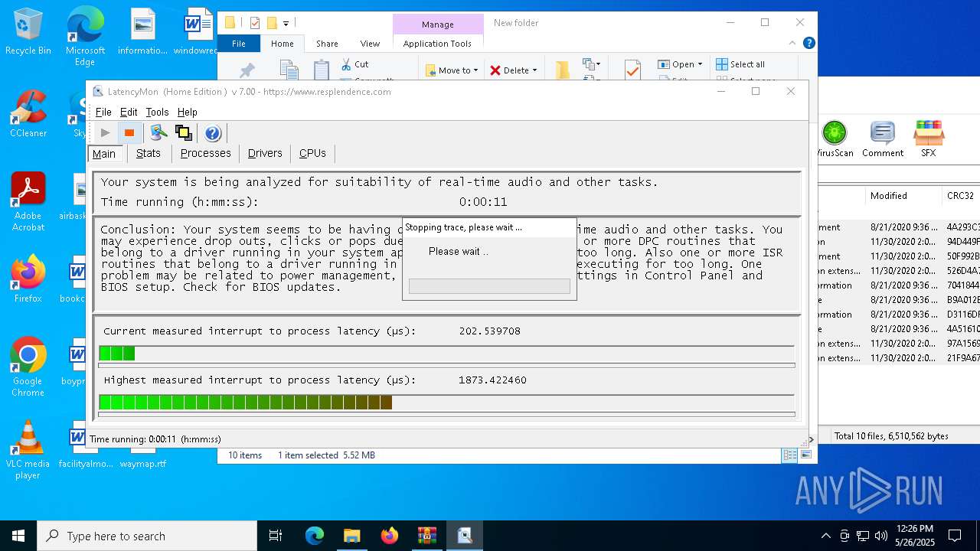Open the Adobe Acrobat desktop icon
The image size is (980, 551).
[x=28, y=202]
